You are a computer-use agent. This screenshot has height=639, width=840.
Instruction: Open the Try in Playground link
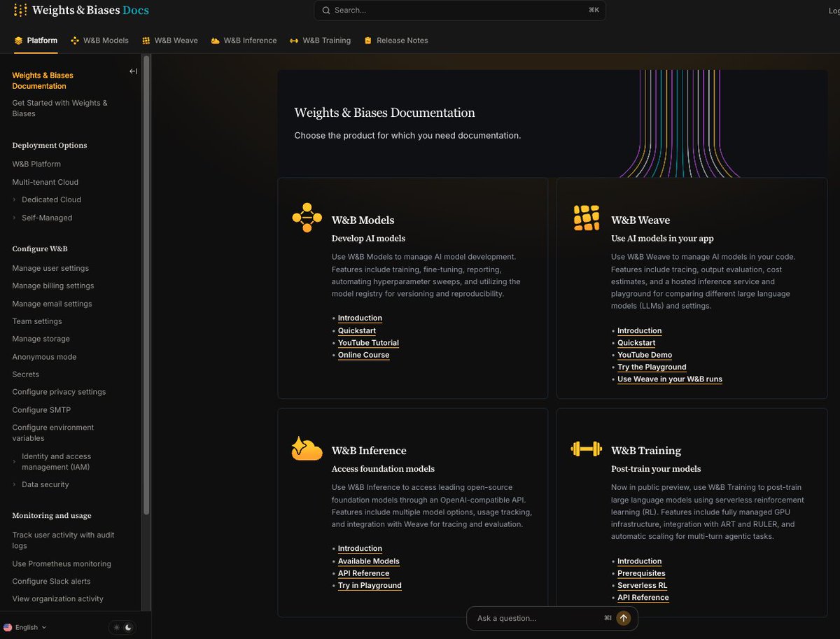(370, 585)
